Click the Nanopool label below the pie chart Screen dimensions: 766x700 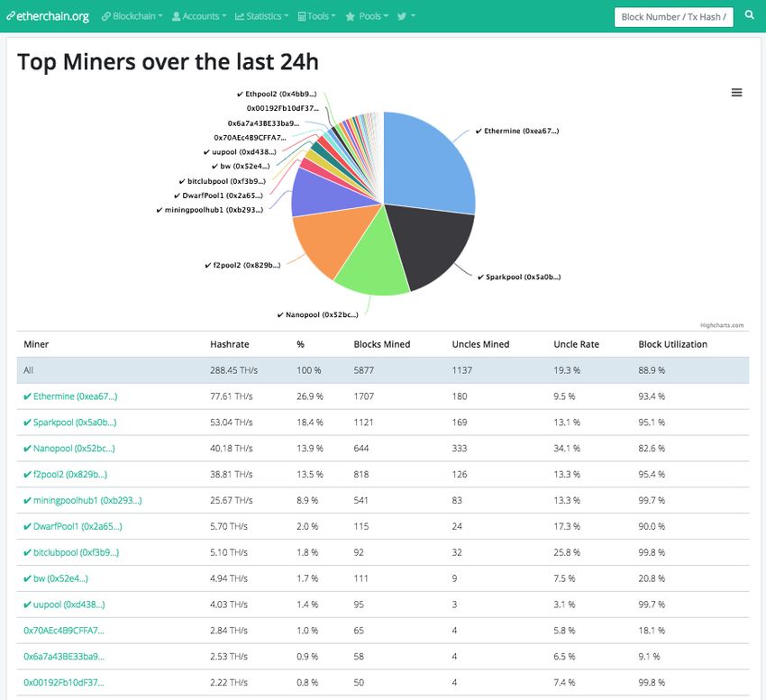click(317, 314)
